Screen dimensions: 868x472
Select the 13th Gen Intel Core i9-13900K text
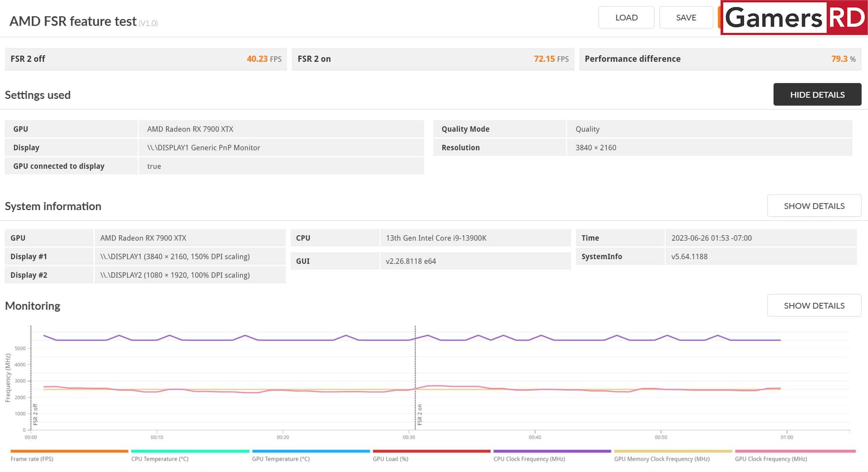pos(436,238)
